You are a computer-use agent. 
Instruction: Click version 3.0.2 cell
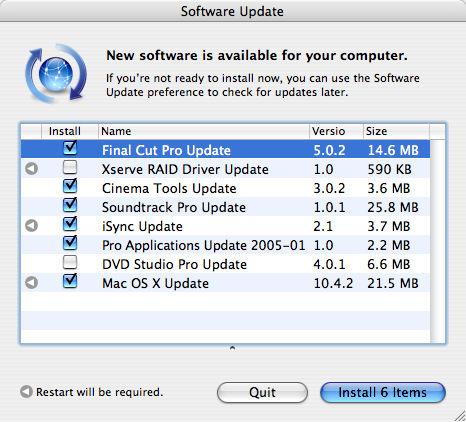coord(329,188)
